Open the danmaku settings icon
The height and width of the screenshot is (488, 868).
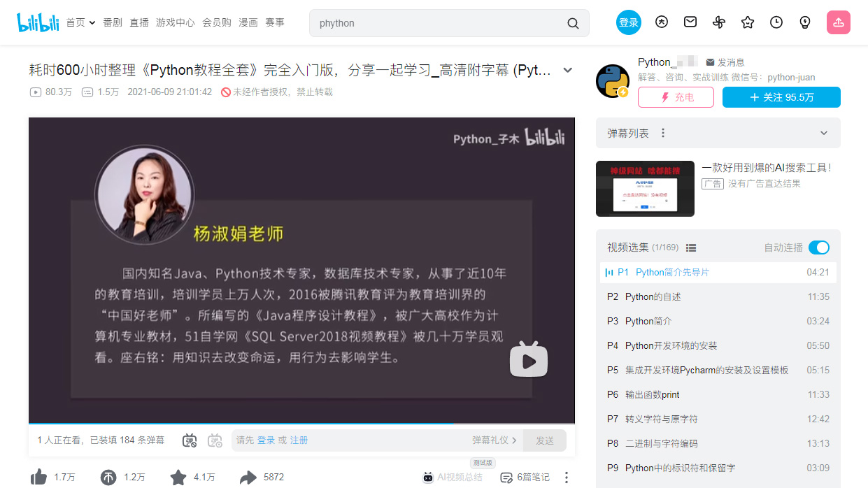(x=215, y=440)
